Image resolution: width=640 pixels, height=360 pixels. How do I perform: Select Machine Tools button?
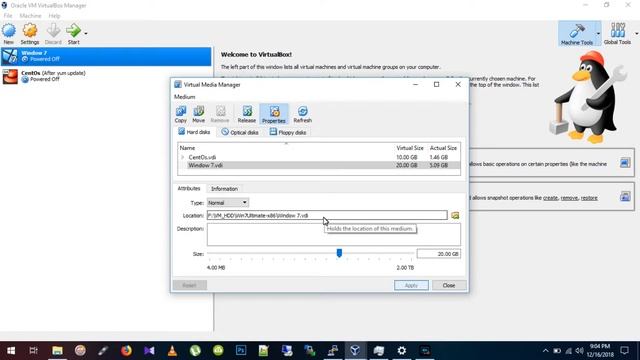(577, 33)
